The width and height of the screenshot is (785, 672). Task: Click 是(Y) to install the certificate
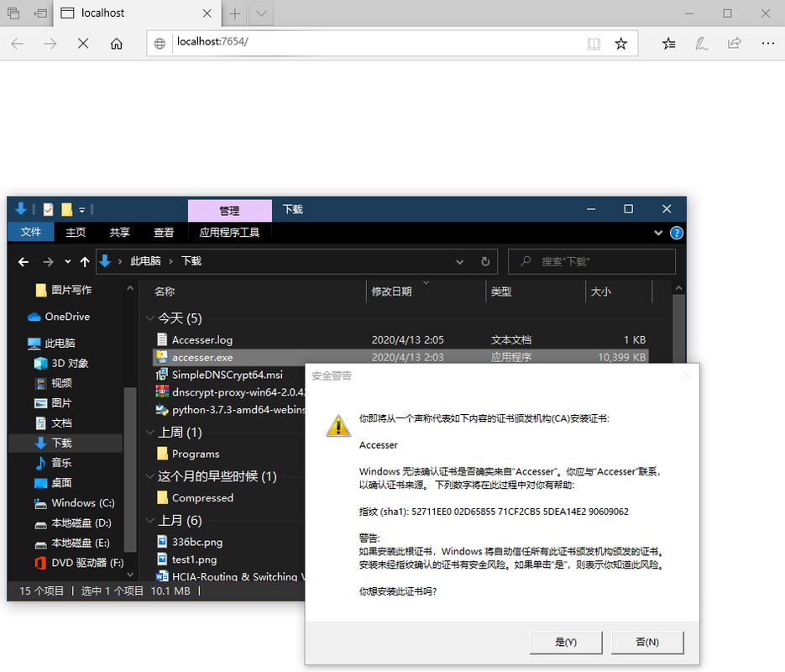click(566, 643)
